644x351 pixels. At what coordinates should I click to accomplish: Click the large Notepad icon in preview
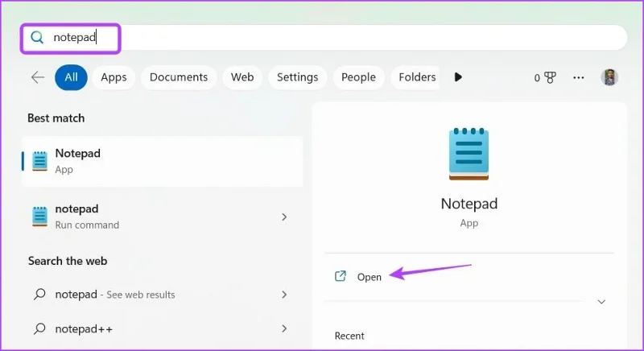pyautogui.click(x=469, y=154)
